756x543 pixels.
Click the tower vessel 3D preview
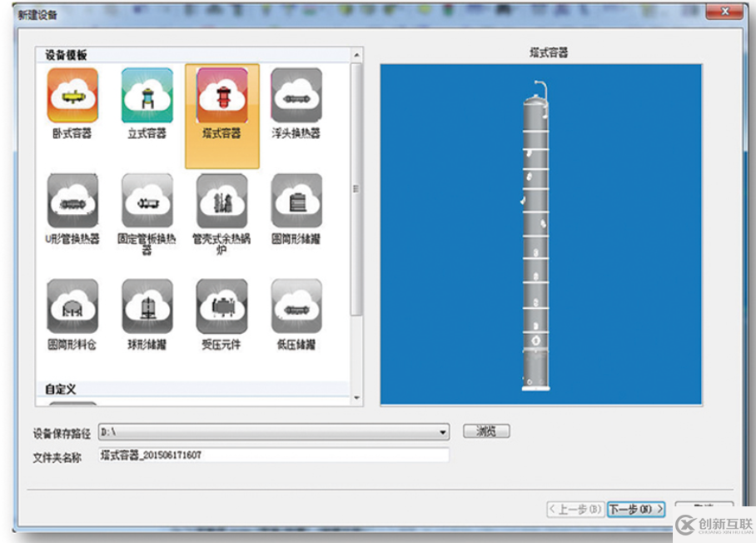540,235
